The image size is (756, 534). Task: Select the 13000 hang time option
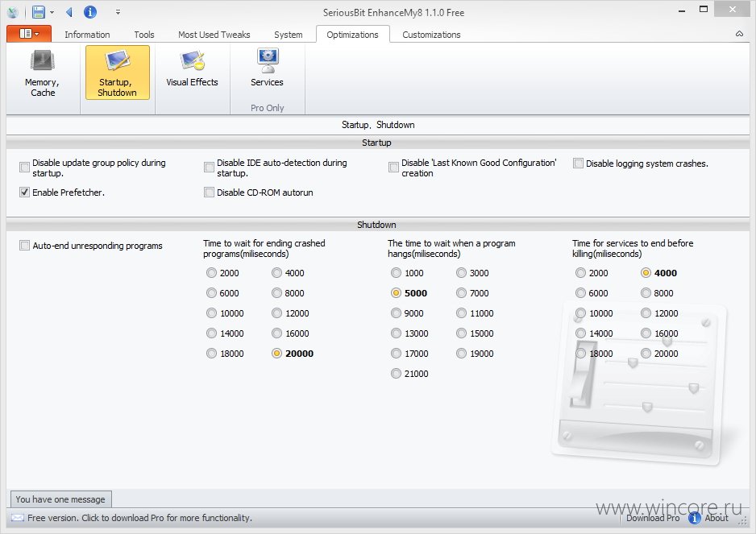pos(396,333)
